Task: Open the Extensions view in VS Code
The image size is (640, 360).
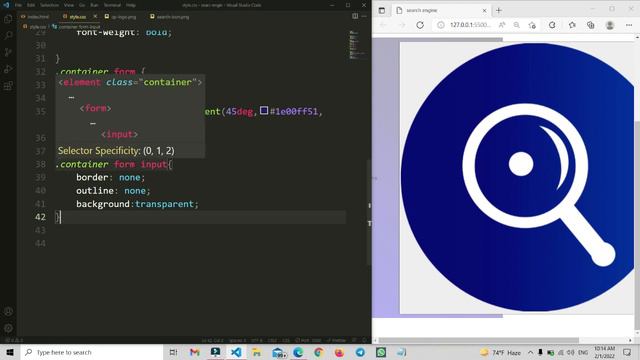Action: point(8,86)
